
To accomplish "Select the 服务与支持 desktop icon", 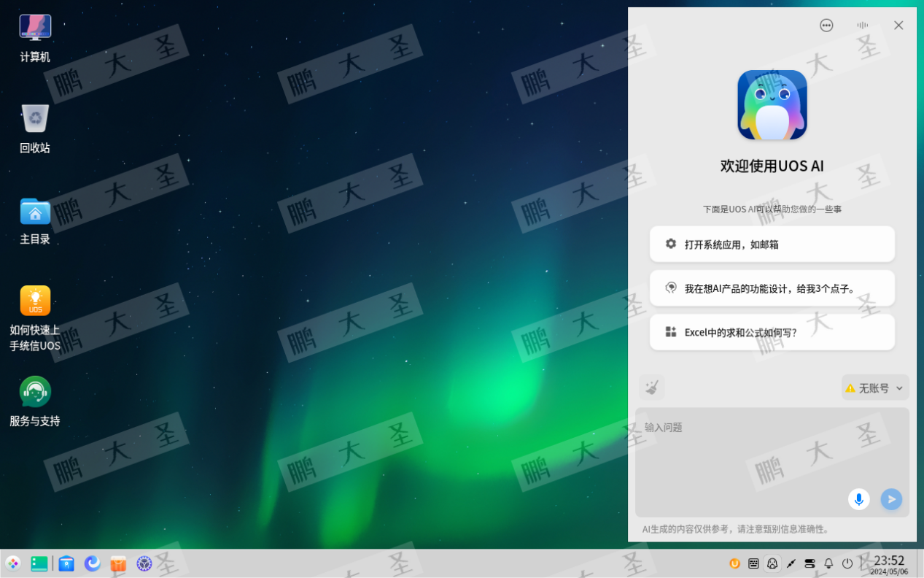I will [35, 401].
